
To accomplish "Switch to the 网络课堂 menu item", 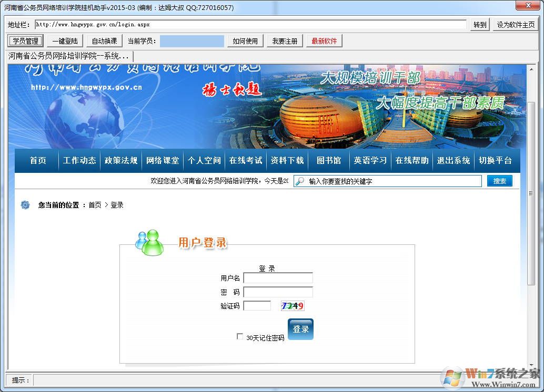I will pyautogui.click(x=163, y=161).
